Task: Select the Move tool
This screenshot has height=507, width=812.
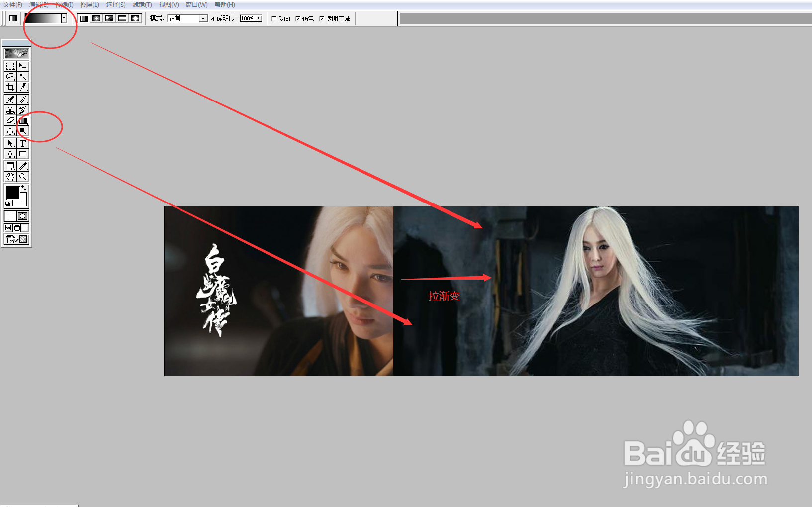Action: click(23, 66)
